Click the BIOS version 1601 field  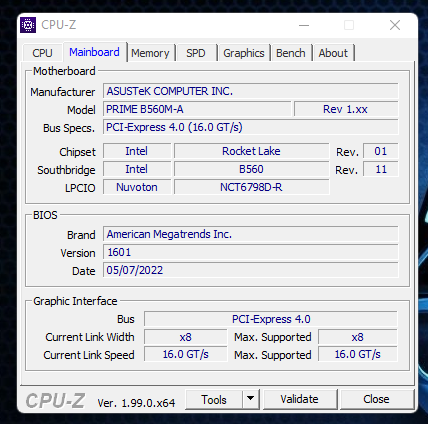point(251,252)
